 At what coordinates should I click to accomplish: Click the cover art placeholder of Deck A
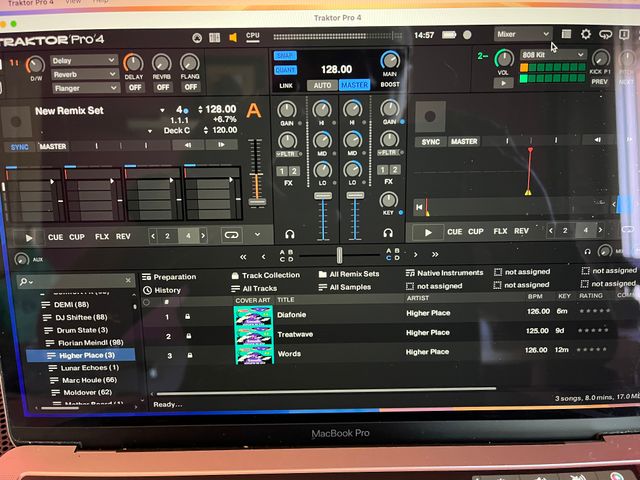pos(16,122)
